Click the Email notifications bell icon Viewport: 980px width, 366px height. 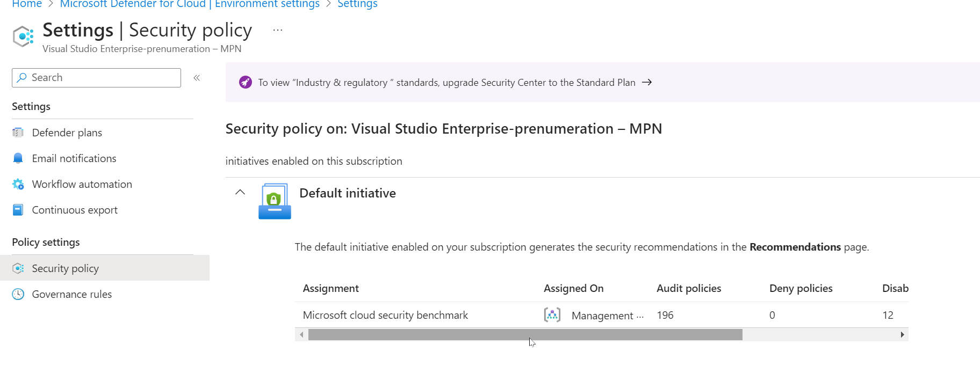pyautogui.click(x=18, y=158)
